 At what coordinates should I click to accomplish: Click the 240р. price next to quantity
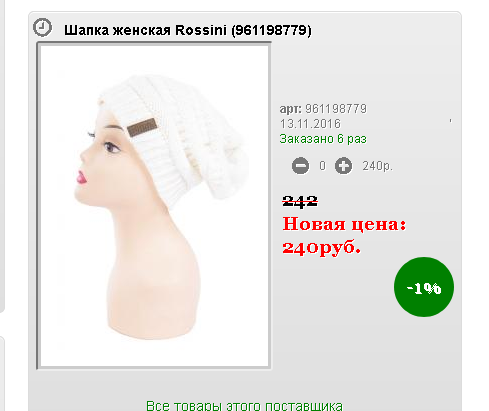tap(378, 166)
